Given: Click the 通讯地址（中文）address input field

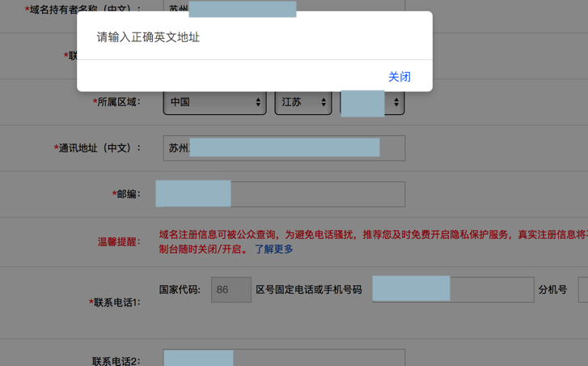Looking at the screenshot, I should (284, 148).
